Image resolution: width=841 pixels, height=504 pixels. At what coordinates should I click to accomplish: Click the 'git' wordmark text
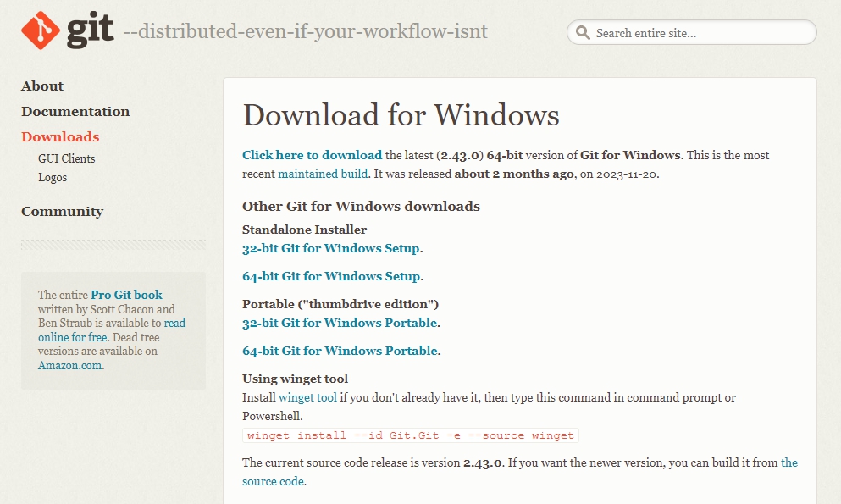point(90,31)
